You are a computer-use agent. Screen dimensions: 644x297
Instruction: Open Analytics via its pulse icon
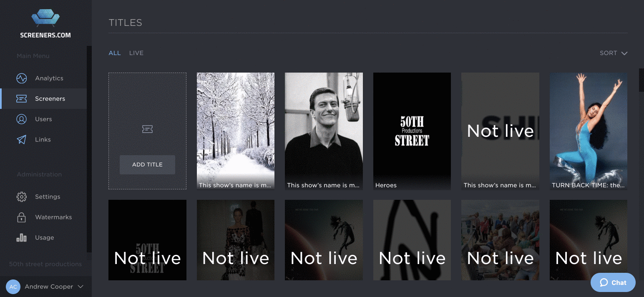(21, 78)
